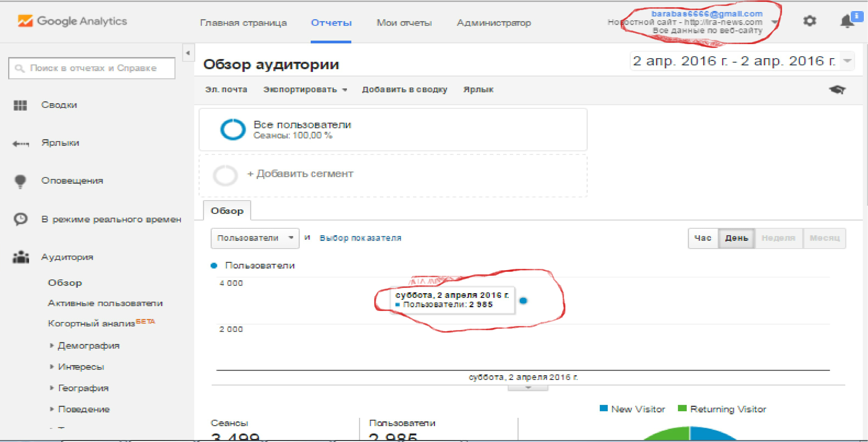Switch to Отчеты tab
868x442 pixels.
pyautogui.click(x=331, y=23)
